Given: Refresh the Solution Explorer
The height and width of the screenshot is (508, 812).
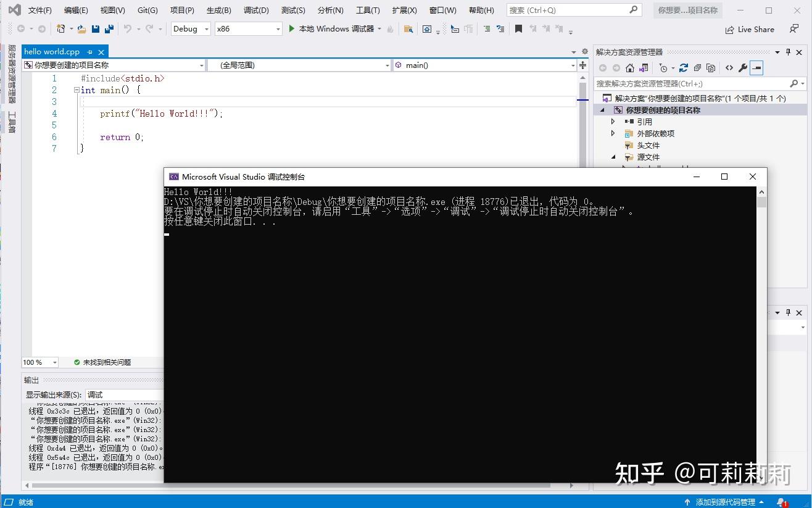Looking at the screenshot, I should [684, 68].
